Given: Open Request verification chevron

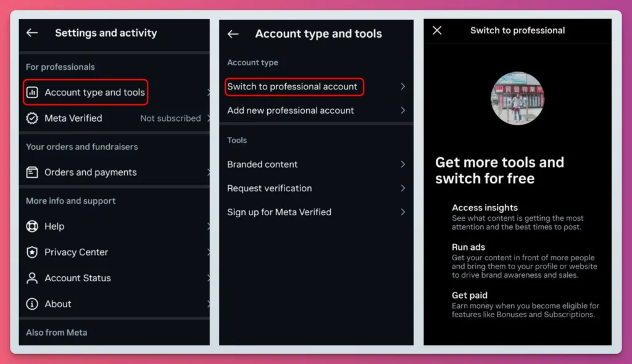Looking at the screenshot, I should pyautogui.click(x=402, y=188).
